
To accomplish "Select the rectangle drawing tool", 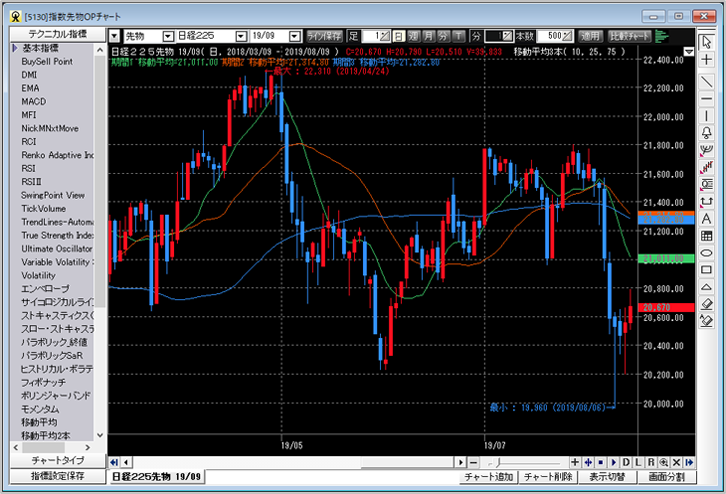I will [x=707, y=273].
